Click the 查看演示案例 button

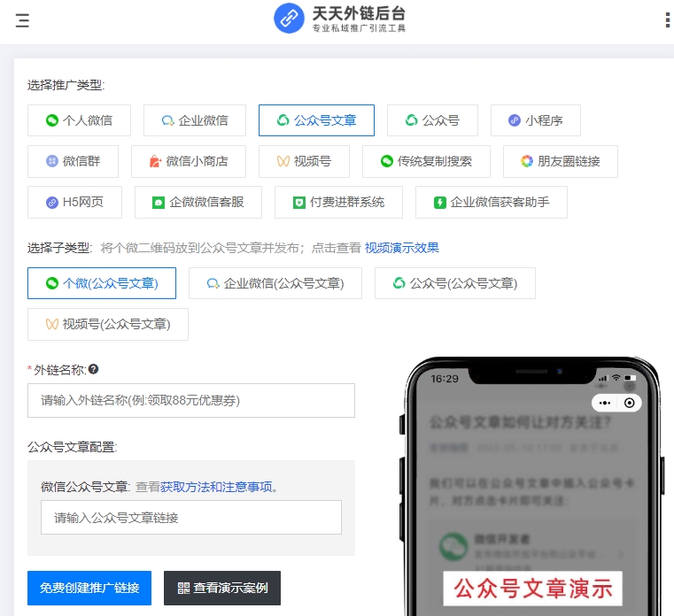[x=222, y=588]
